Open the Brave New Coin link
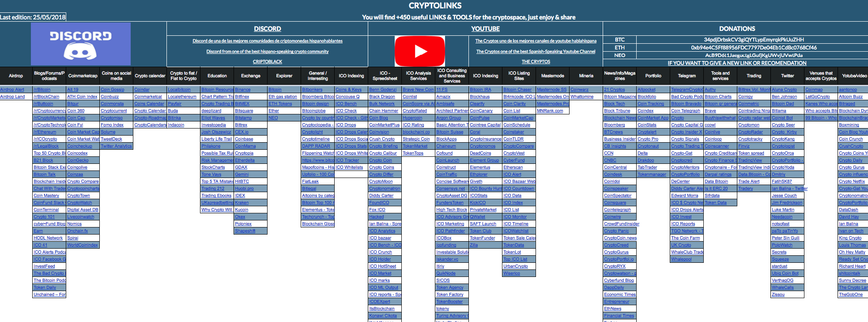Viewport: 868px width, 322px height. pos(419,90)
